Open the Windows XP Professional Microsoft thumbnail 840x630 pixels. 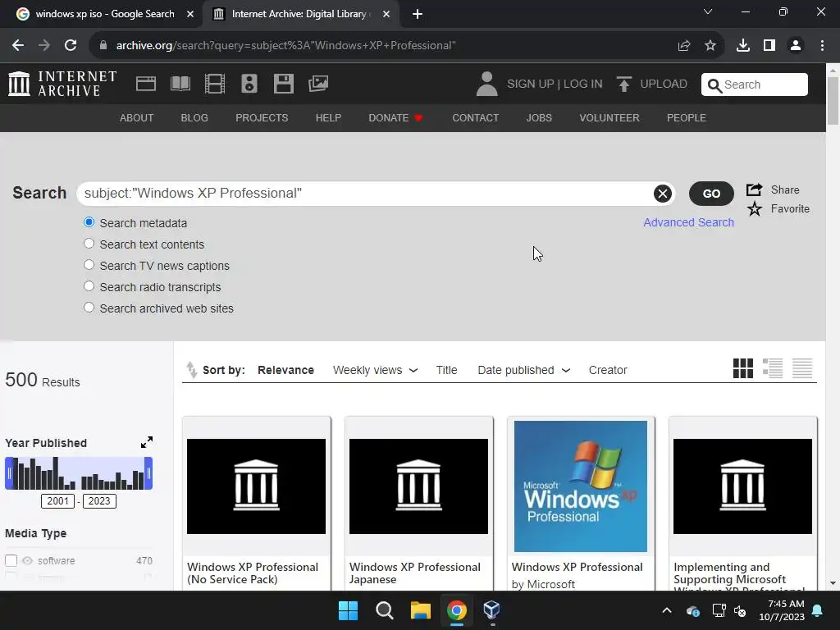580,486
